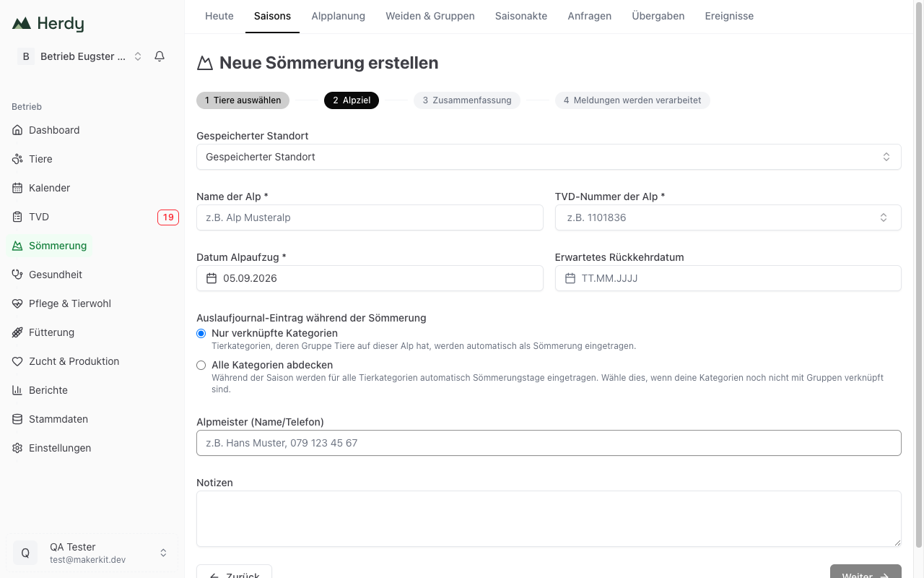Click the Gesundheit stethoscope icon
924x578 pixels.
[17, 275]
